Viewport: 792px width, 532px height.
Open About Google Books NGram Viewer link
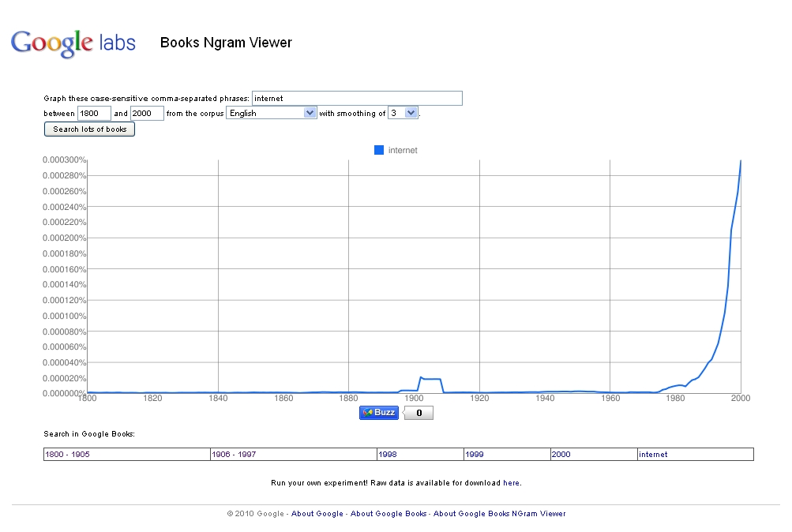click(x=499, y=514)
